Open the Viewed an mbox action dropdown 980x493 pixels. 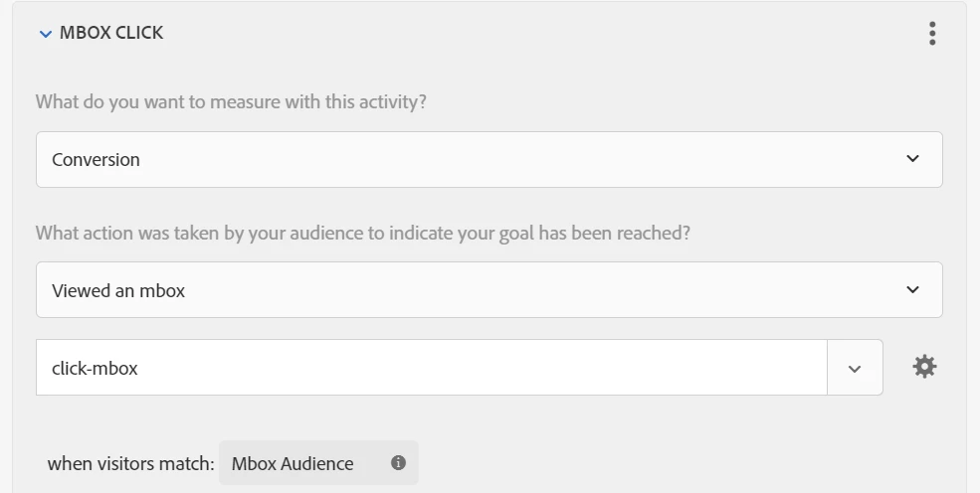(x=489, y=290)
